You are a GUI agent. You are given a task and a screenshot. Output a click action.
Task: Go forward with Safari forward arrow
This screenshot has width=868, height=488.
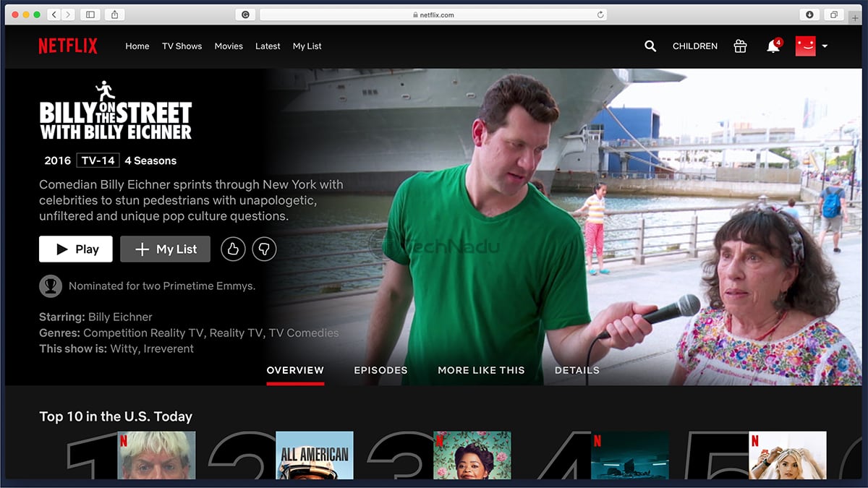pos(68,14)
